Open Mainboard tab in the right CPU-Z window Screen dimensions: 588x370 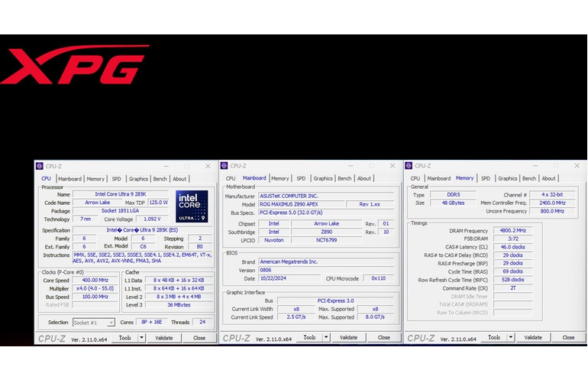(x=439, y=179)
